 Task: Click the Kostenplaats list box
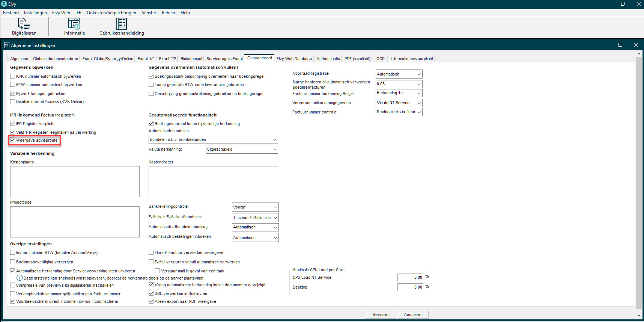pos(75,181)
